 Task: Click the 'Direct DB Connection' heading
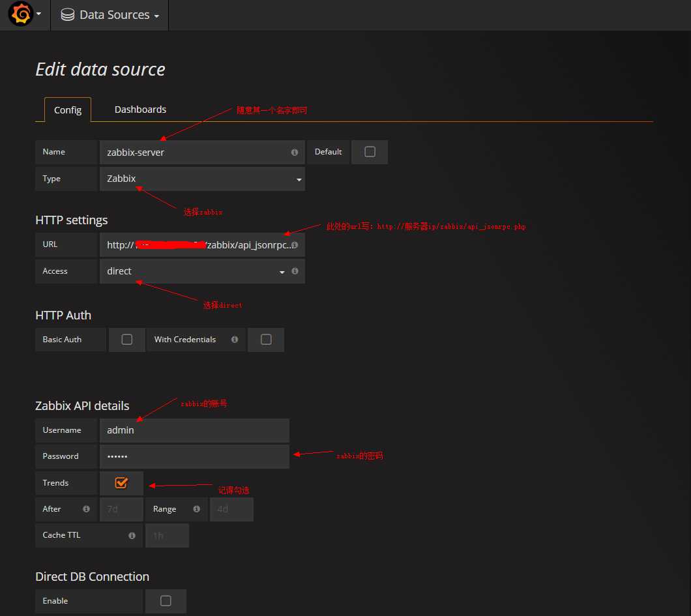coord(92,576)
